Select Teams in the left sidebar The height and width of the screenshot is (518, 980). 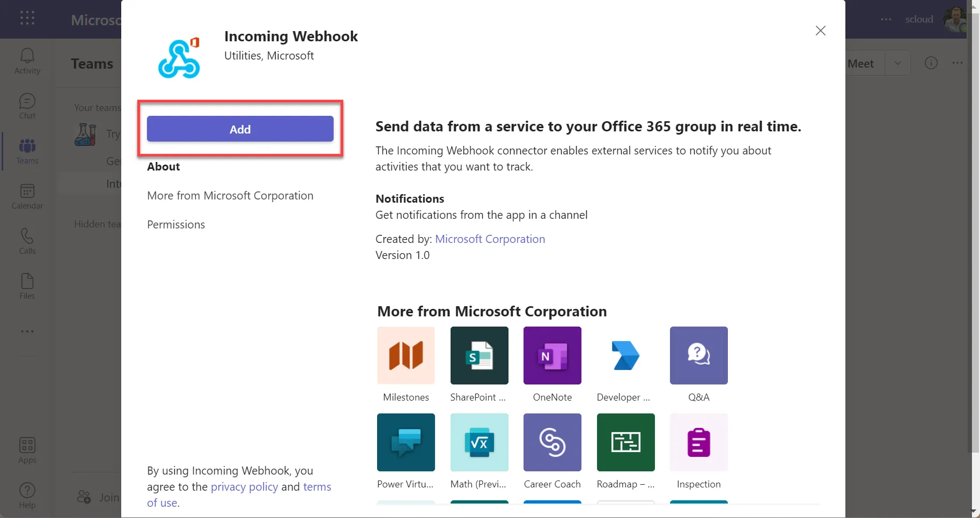(x=27, y=151)
